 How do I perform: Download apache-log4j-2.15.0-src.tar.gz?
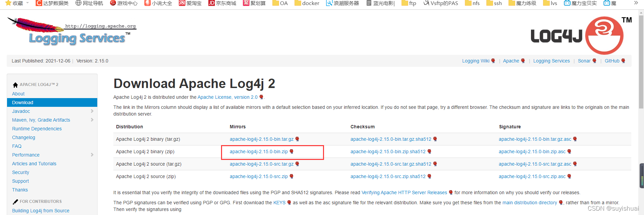click(262, 164)
